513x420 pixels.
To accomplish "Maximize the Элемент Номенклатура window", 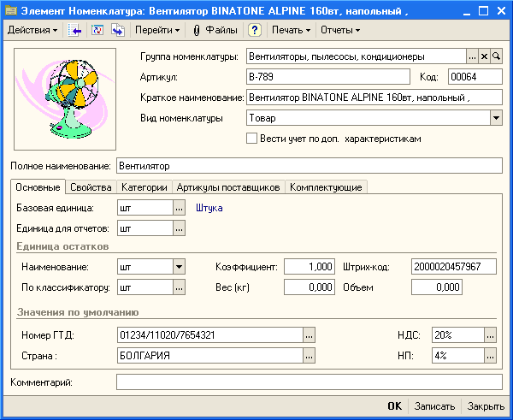I will pyautogui.click(x=484, y=11).
